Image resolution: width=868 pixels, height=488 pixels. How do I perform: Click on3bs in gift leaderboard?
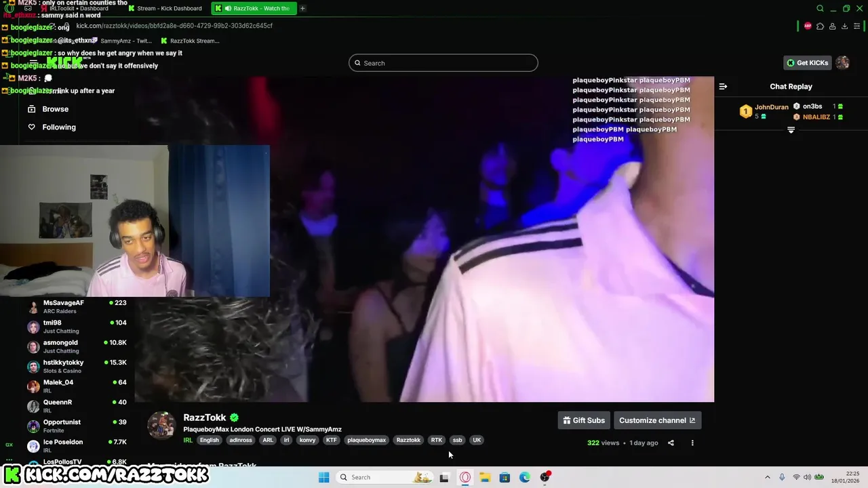click(812, 106)
